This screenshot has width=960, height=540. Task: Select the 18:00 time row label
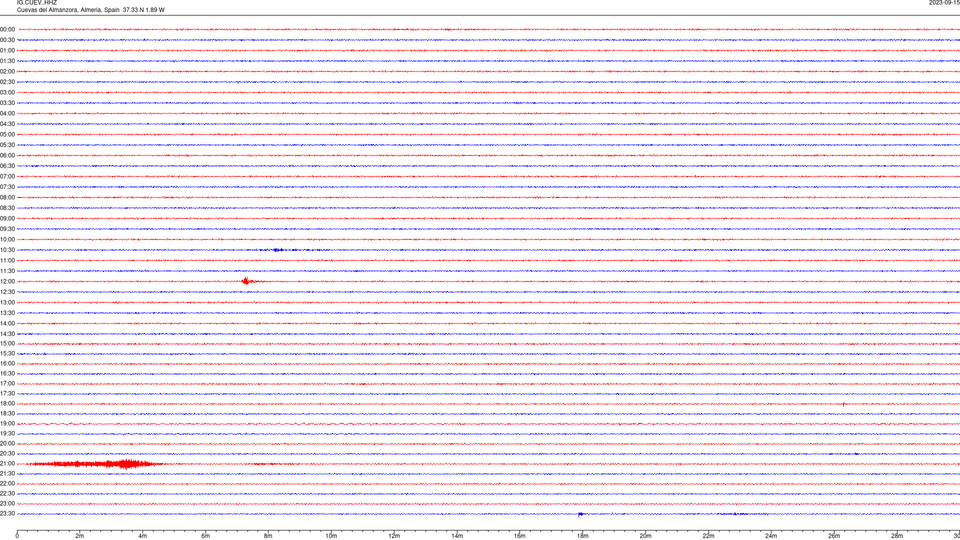7,403
